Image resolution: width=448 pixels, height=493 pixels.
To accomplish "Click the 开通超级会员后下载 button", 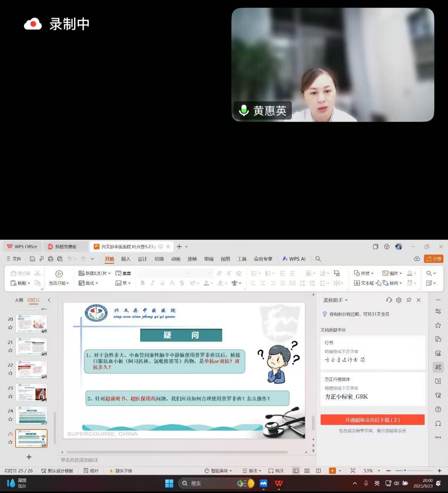I will (x=373, y=420).
